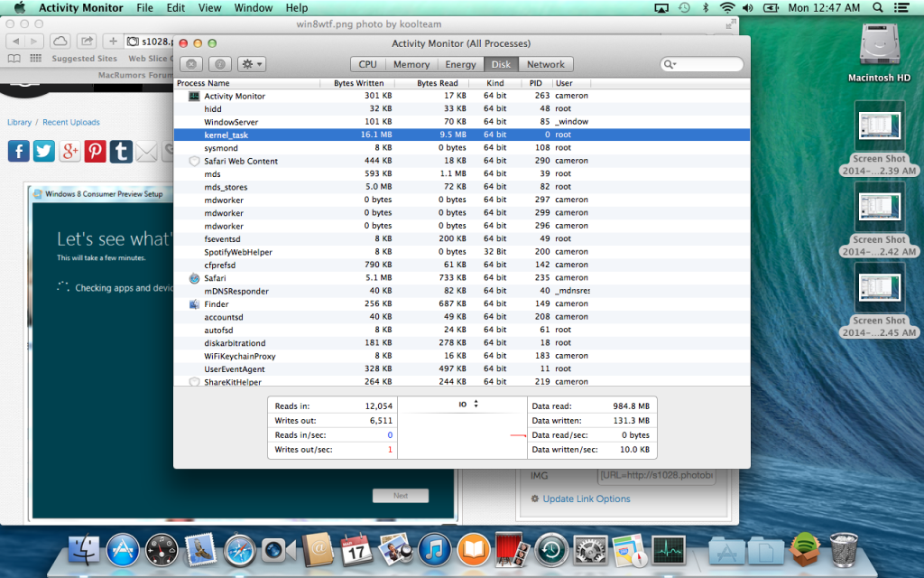Viewport: 924px width, 578px height.
Task: Open iBooks from the Dock
Action: click(473, 550)
